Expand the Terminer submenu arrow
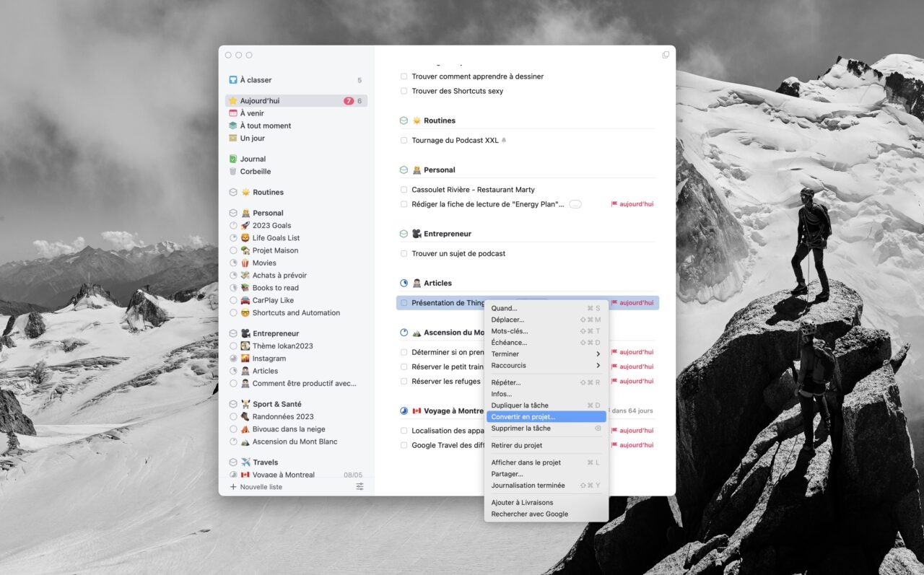This screenshot has width=924, height=575. click(598, 354)
